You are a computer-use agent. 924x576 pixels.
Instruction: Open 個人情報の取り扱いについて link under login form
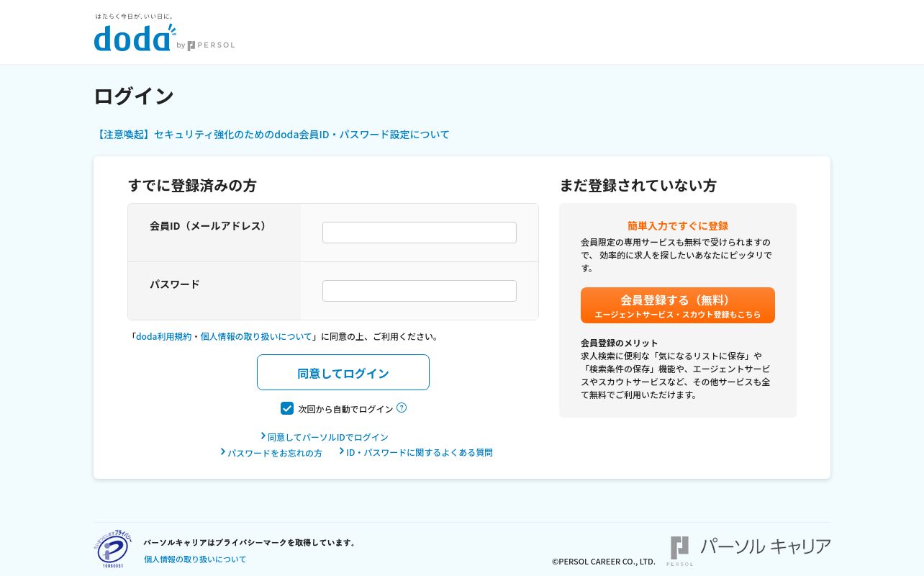256,336
